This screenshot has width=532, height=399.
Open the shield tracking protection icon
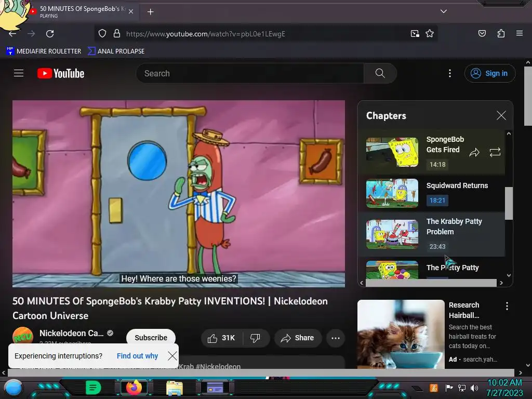(x=102, y=34)
